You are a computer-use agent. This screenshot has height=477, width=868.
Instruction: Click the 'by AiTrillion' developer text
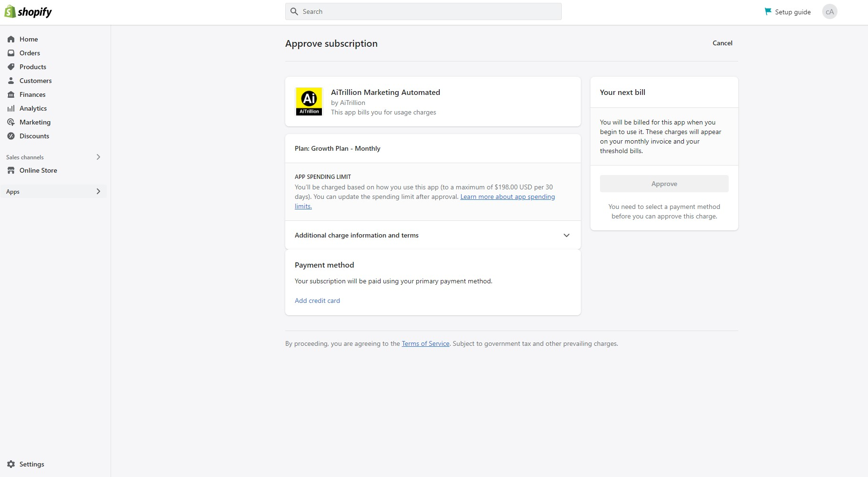(348, 103)
